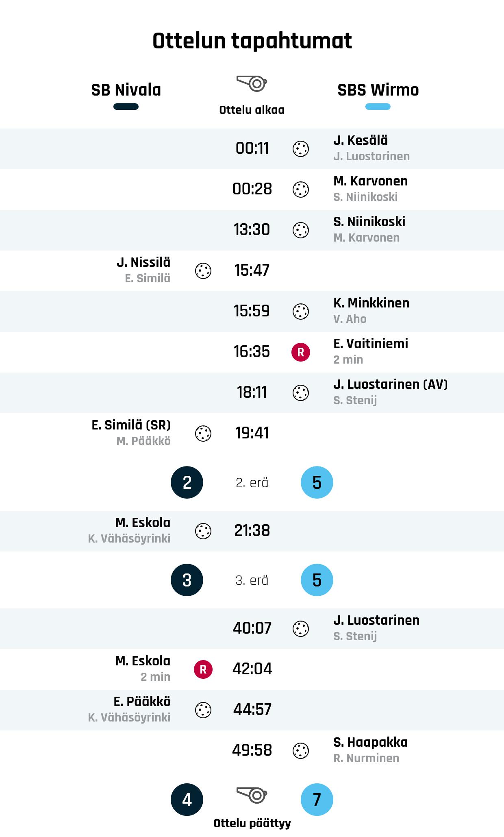Click the light blue SBS Wirmo color bar

pyautogui.click(x=378, y=107)
